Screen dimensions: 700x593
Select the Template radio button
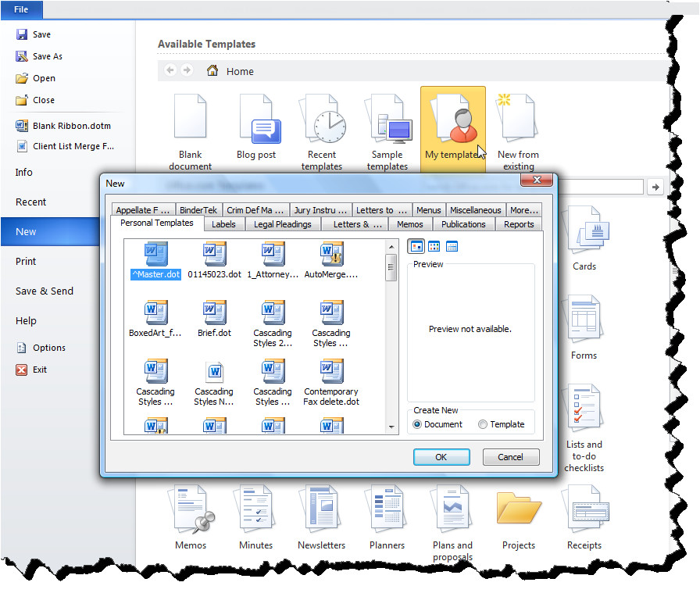[x=483, y=424]
